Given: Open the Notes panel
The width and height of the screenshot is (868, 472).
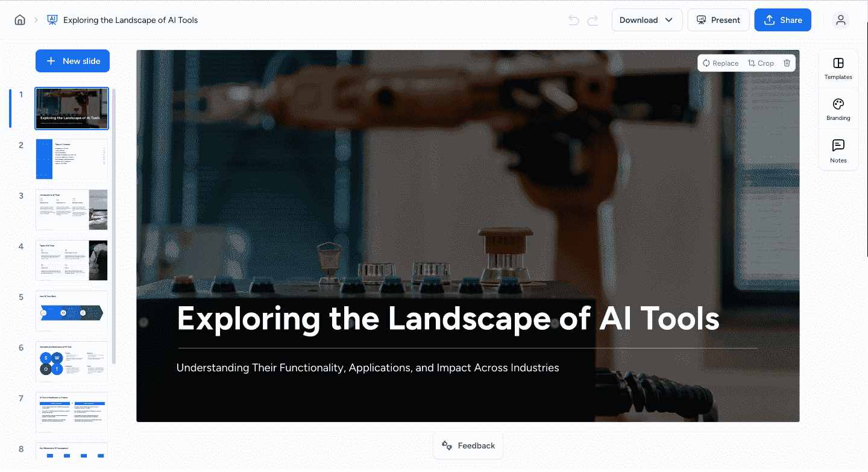Looking at the screenshot, I should [x=838, y=150].
